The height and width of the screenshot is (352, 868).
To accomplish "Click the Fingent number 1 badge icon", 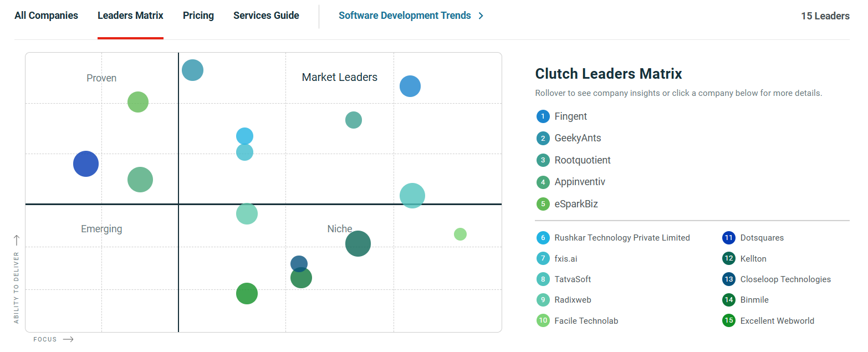I will coord(543,116).
